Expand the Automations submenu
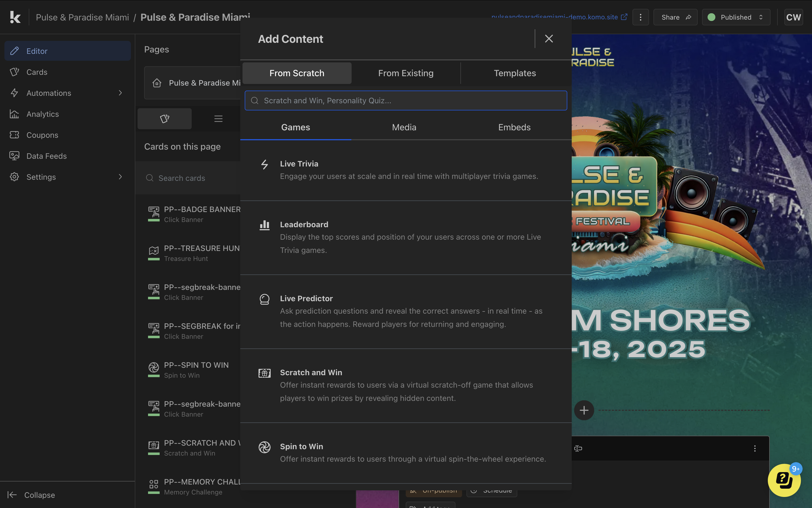Screen dimensions: 812x508 pyautogui.click(x=120, y=93)
